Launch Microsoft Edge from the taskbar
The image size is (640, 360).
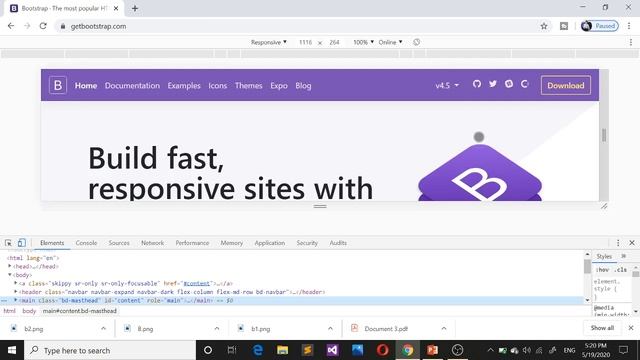258,350
